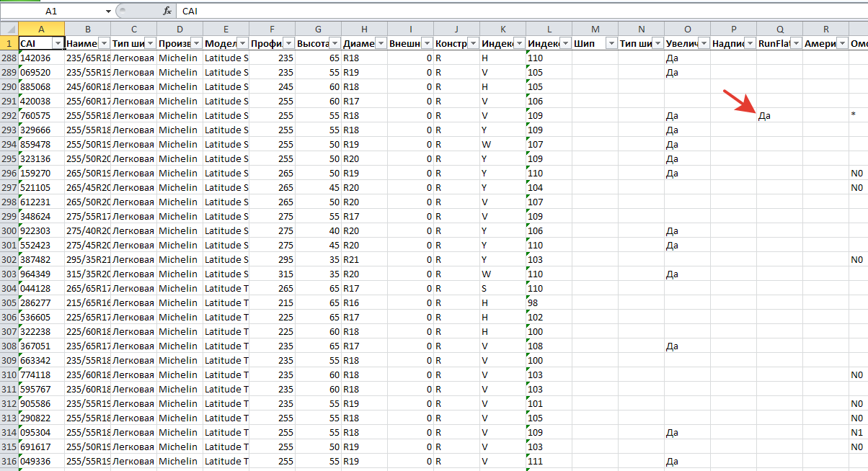This screenshot has height=471, width=868.
Task: Open the RunFla column filter dropdown
Action: tap(795, 43)
